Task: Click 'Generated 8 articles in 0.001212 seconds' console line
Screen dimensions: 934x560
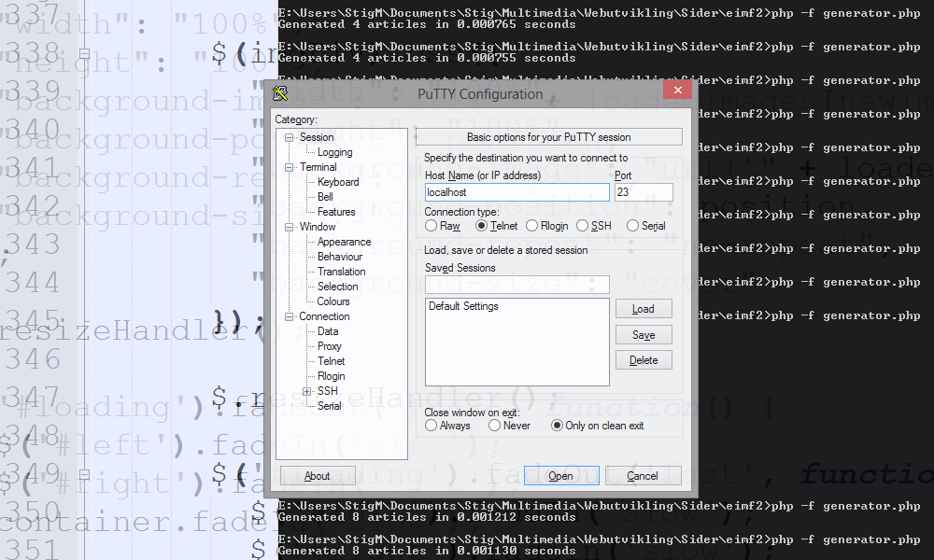Action: pos(427,517)
